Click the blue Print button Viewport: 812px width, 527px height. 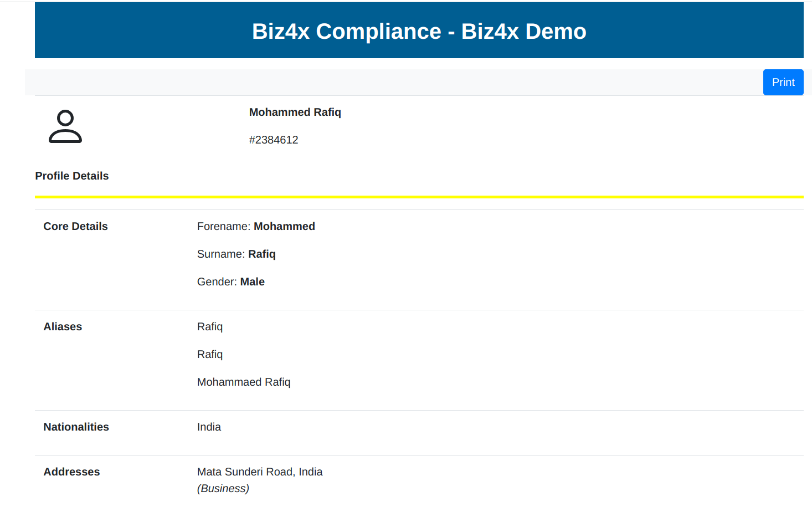coord(783,82)
